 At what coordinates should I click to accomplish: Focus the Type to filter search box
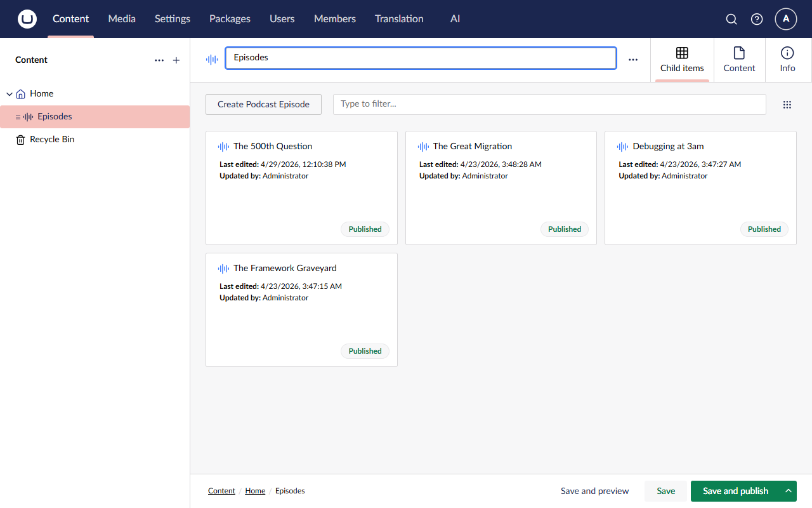[x=549, y=105]
